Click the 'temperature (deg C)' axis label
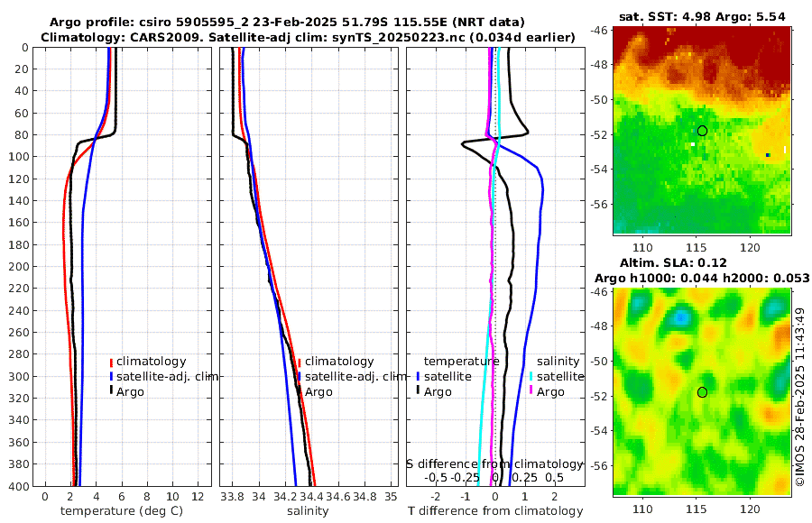The width and height of the screenshot is (812, 523). pyautogui.click(x=122, y=511)
